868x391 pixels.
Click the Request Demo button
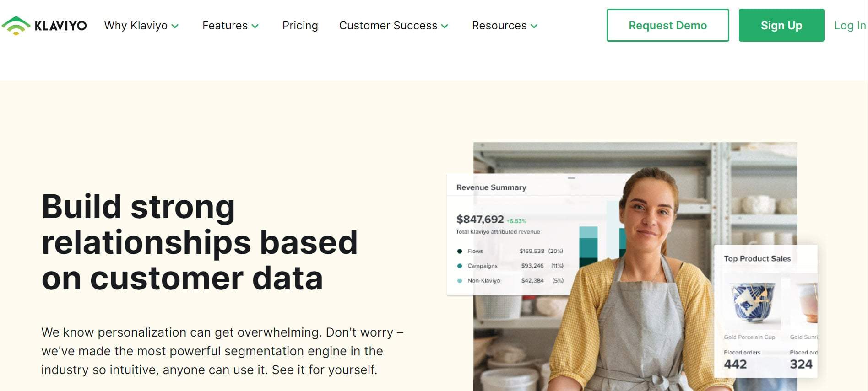(x=667, y=25)
